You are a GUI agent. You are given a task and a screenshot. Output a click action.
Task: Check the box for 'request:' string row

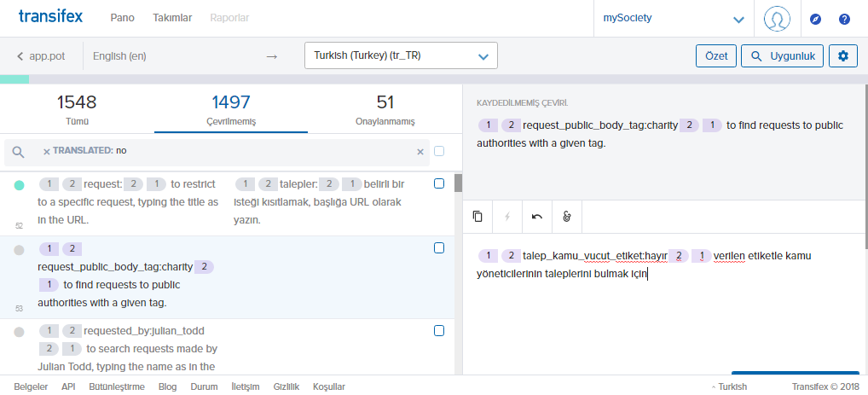[x=439, y=183]
